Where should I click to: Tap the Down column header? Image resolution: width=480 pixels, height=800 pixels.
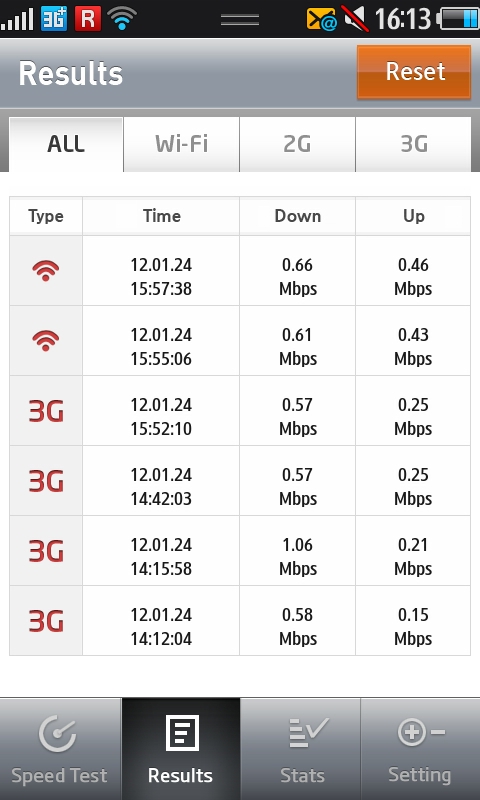point(297,216)
